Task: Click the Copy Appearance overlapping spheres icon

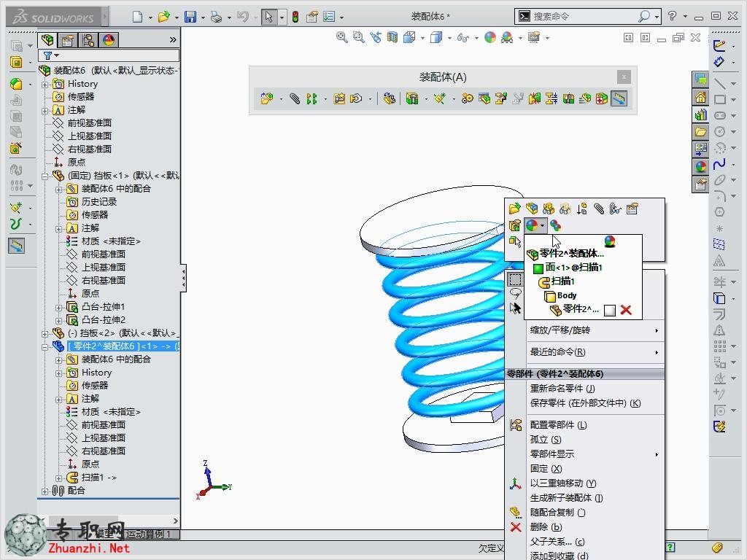Action: click(555, 225)
